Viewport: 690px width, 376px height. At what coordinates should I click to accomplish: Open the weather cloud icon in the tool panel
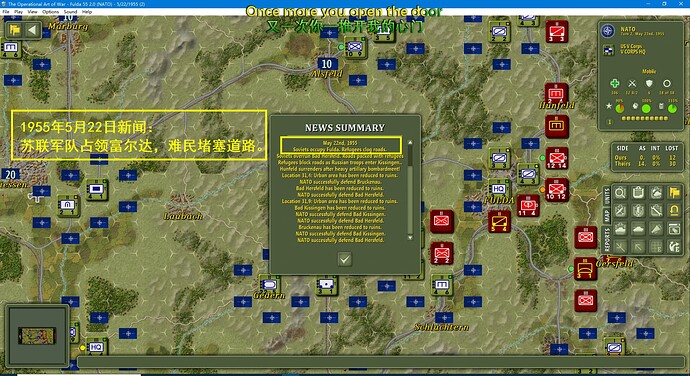(x=656, y=192)
